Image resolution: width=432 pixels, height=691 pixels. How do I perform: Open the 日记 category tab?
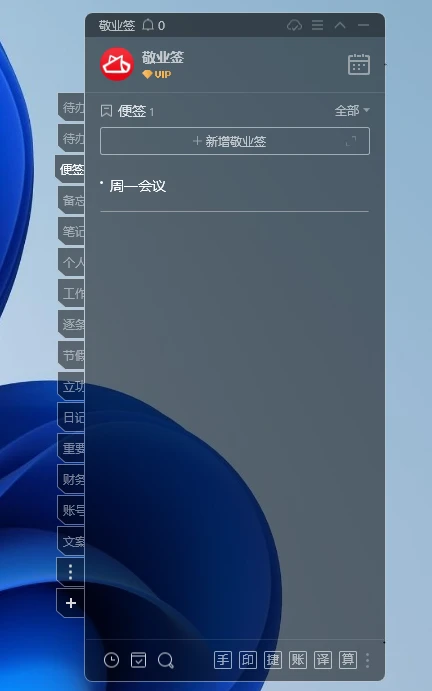[71, 417]
